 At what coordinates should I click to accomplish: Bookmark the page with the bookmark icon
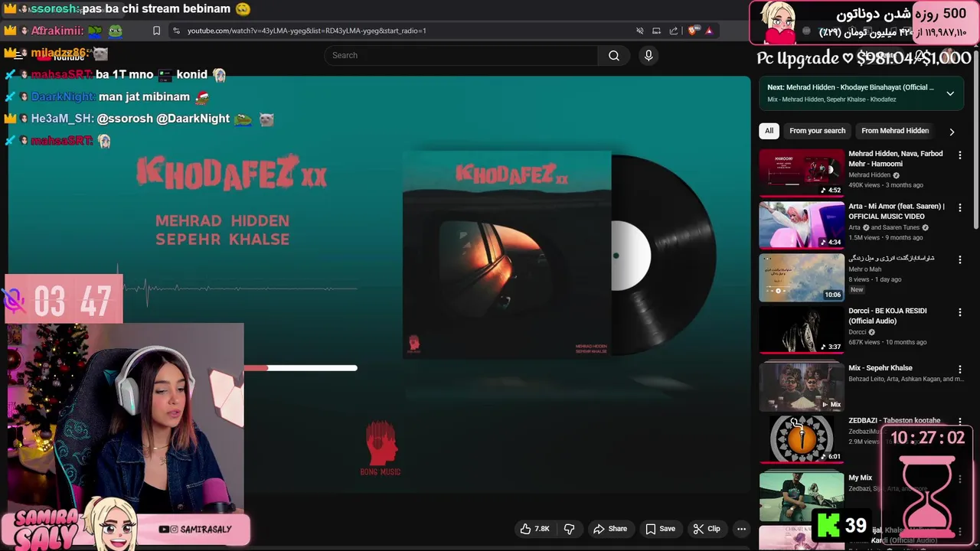[156, 31]
